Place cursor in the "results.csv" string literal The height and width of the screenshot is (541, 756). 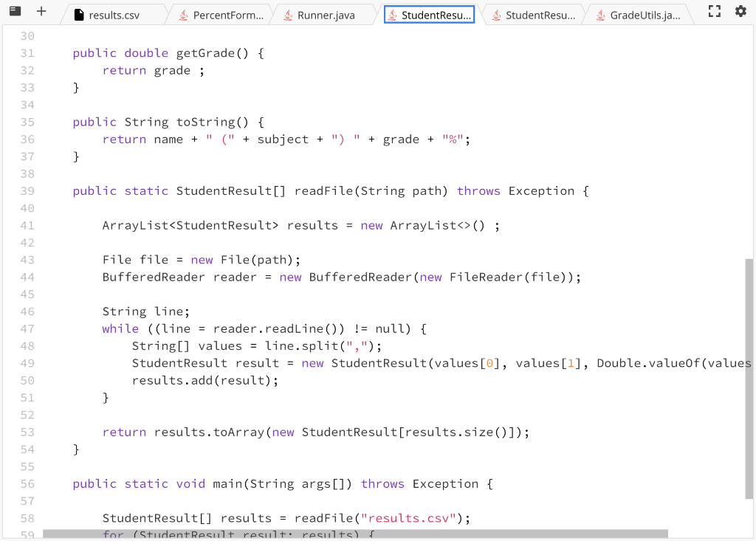click(407, 517)
